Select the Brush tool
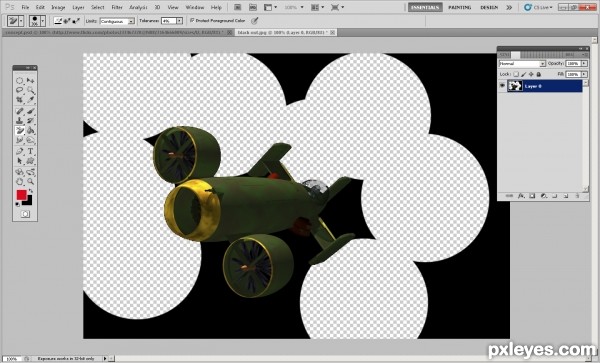This screenshot has height=363, width=600. (x=31, y=111)
